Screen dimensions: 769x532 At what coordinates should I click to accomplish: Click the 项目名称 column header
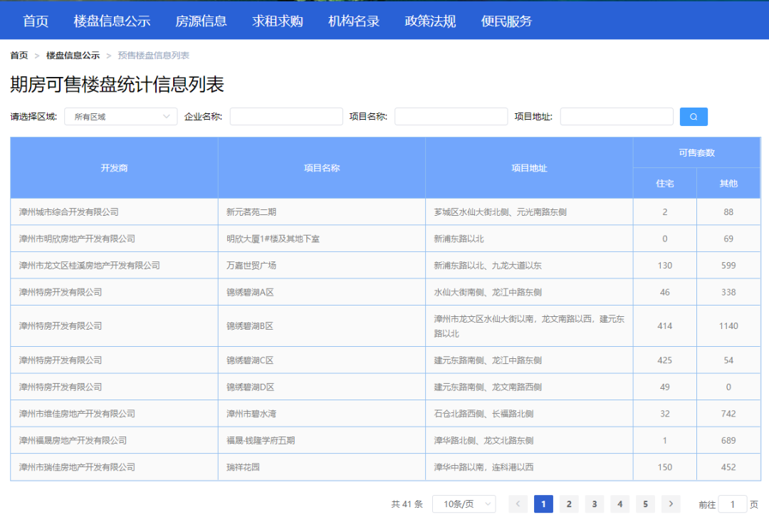(x=322, y=167)
